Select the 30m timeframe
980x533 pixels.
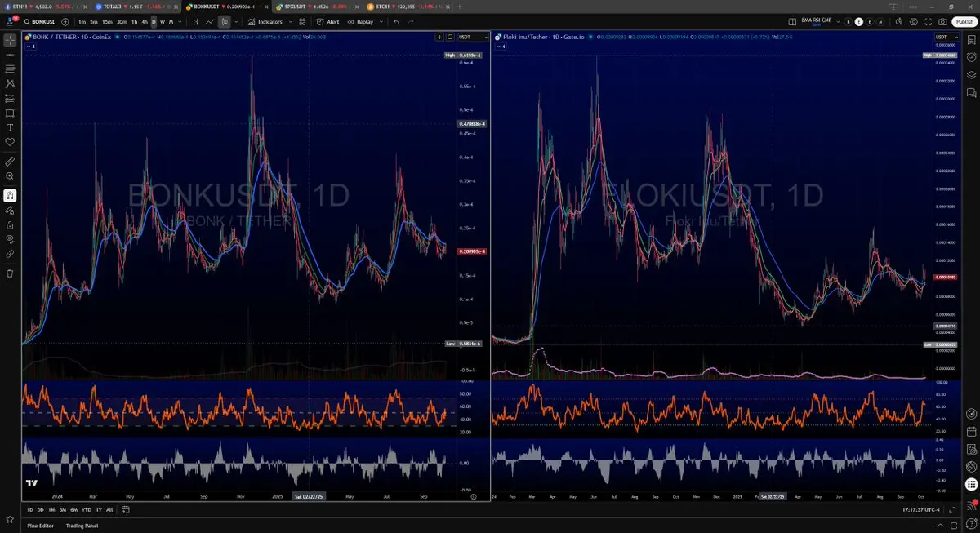point(122,21)
